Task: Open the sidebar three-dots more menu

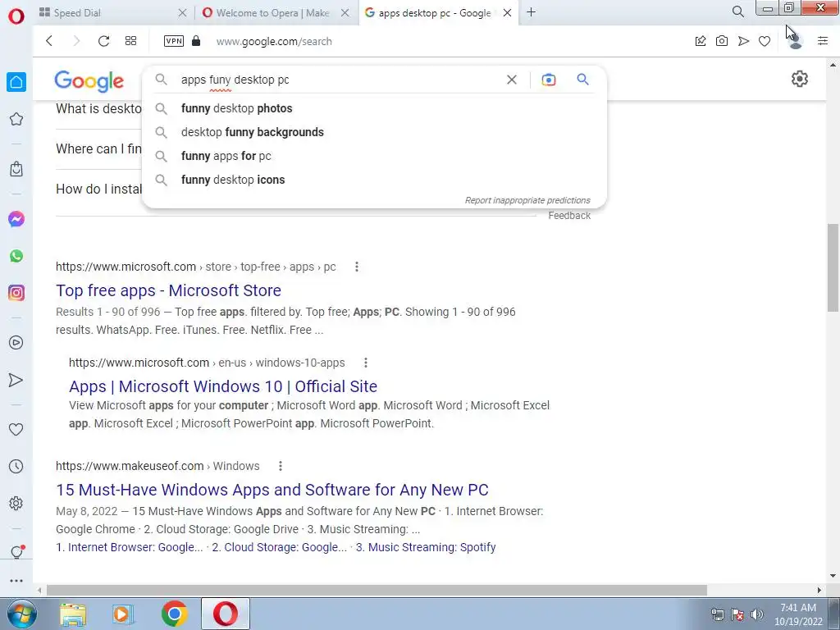Action: pyautogui.click(x=16, y=580)
